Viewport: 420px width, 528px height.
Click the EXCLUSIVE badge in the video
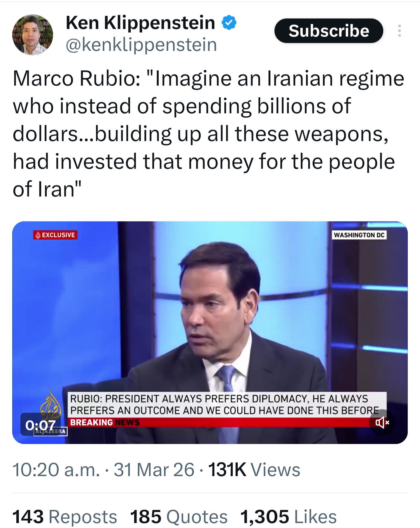coord(55,235)
